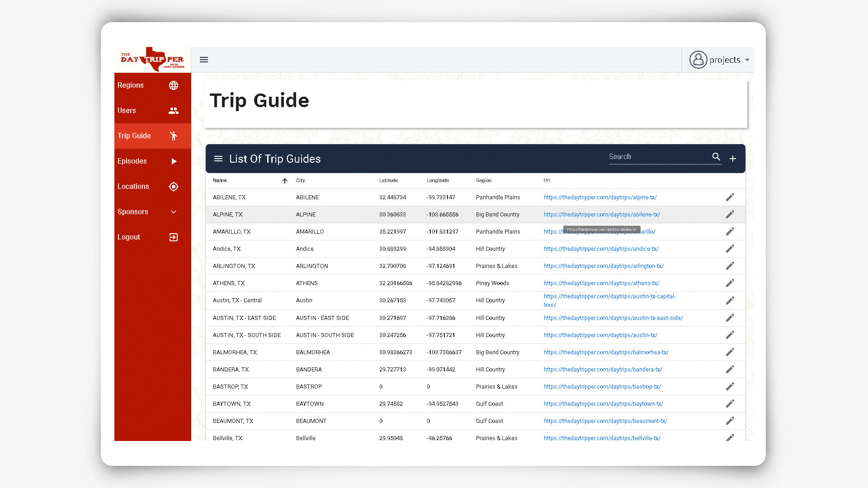Edit the ATHENS, TX row pencil
This screenshot has height=488, width=868.
[x=730, y=283]
